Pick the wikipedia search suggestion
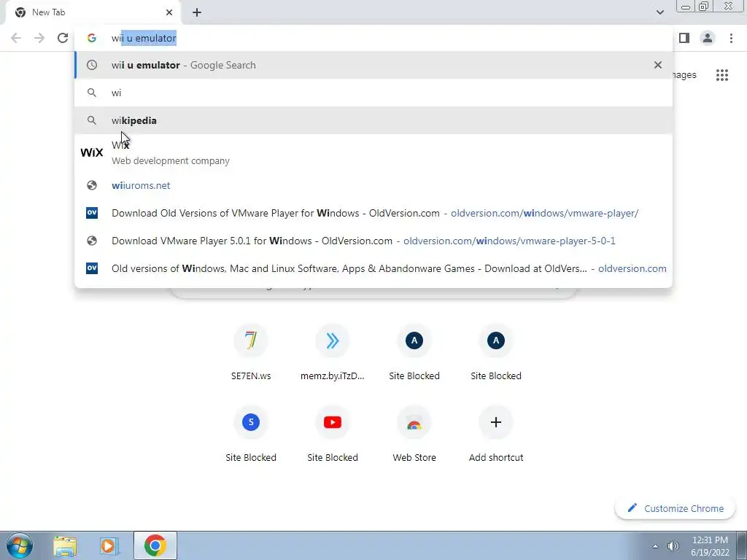 (x=373, y=120)
